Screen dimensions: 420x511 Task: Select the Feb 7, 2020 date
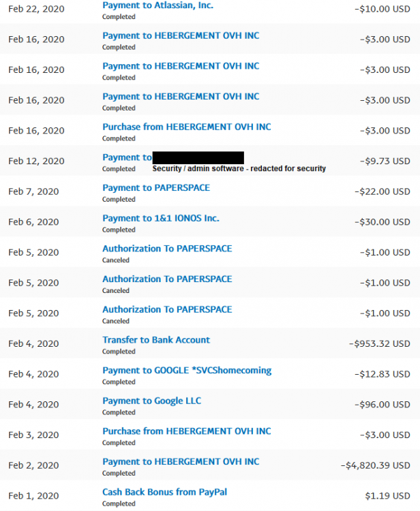[33, 191]
